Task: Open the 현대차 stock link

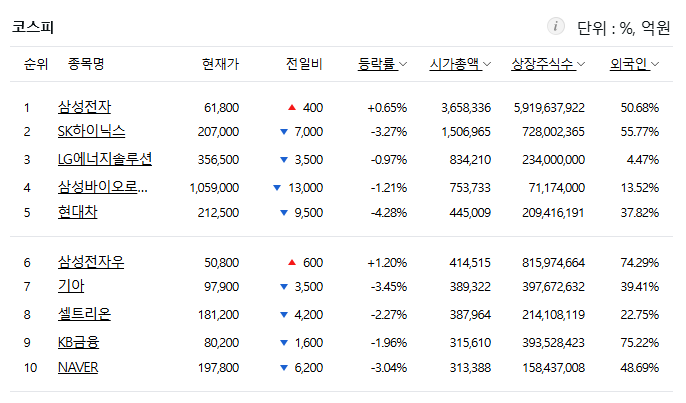Action: 77,212
